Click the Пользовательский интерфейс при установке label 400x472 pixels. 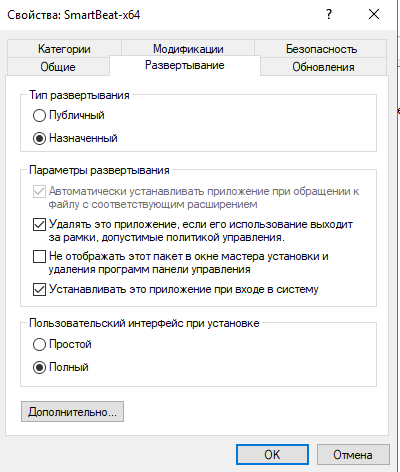144,323
